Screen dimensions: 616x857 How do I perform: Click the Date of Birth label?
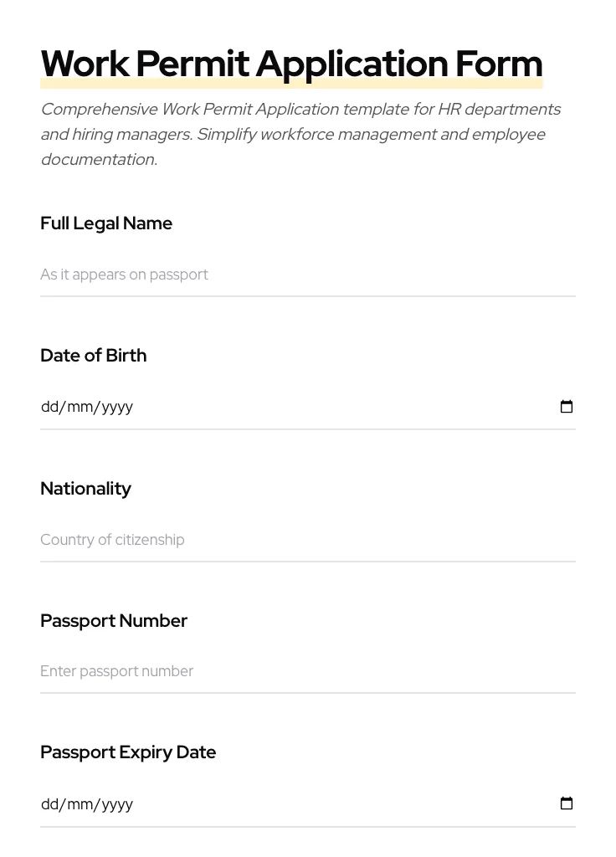tap(93, 355)
